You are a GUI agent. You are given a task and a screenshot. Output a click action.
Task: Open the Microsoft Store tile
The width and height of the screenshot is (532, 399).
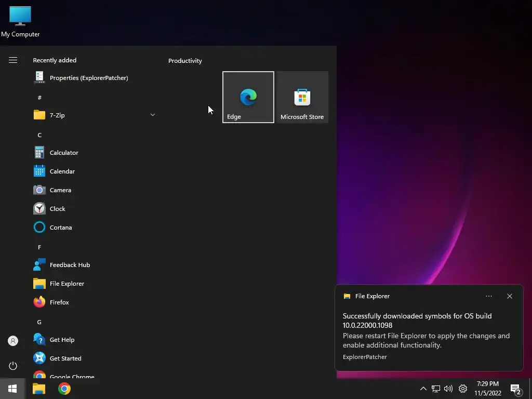click(x=302, y=97)
